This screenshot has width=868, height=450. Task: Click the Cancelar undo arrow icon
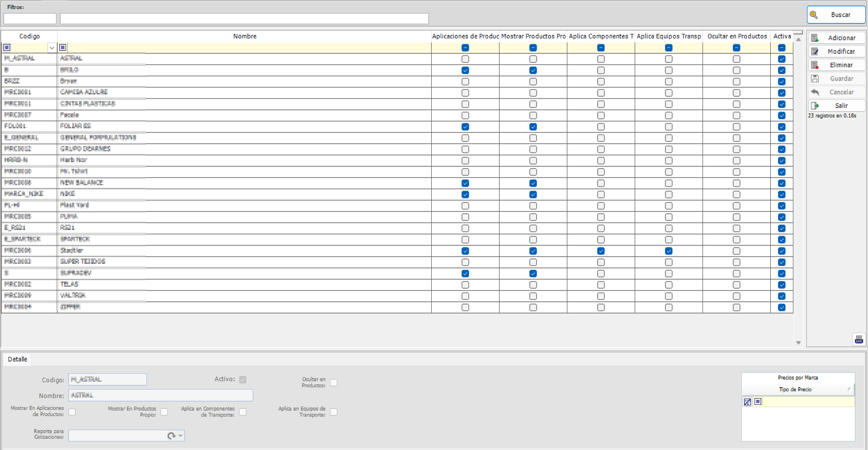[x=816, y=92]
